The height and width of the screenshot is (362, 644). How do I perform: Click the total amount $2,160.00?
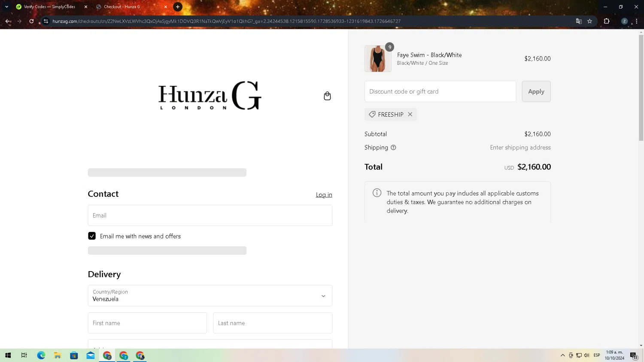click(x=534, y=167)
